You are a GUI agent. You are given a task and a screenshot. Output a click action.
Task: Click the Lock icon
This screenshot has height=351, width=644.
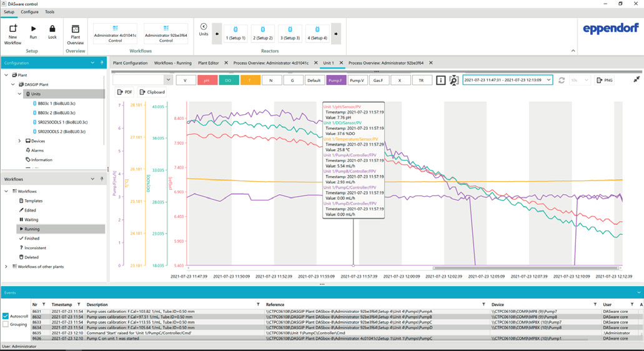point(52,32)
